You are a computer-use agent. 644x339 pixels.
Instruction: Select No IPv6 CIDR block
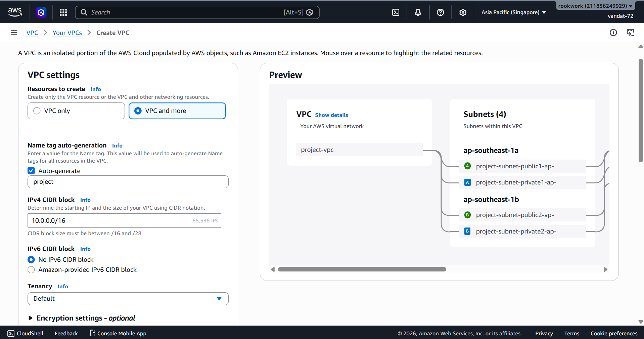(x=31, y=260)
